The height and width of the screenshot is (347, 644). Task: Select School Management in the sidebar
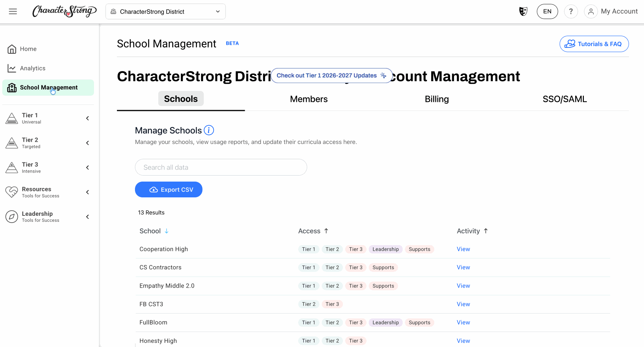48,88
